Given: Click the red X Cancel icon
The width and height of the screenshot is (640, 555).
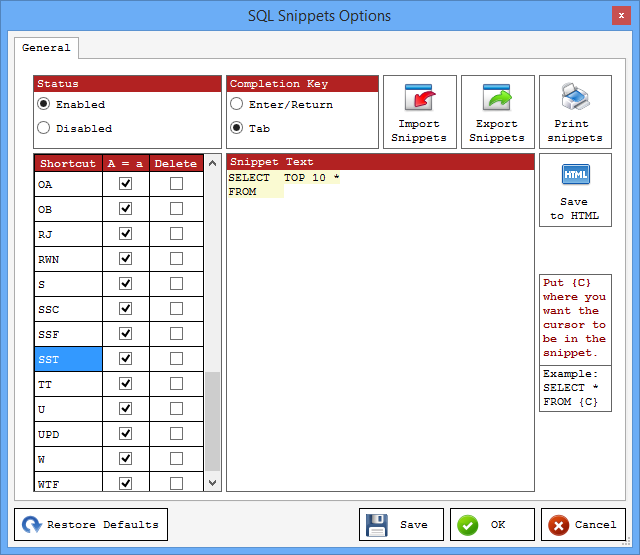Looking at the screenshot, I should click(559, 525).
